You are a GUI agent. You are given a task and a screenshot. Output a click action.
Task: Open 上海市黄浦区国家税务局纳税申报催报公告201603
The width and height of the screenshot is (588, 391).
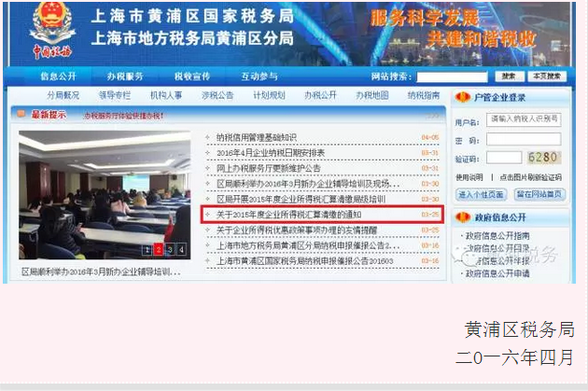tap(305, 261)
